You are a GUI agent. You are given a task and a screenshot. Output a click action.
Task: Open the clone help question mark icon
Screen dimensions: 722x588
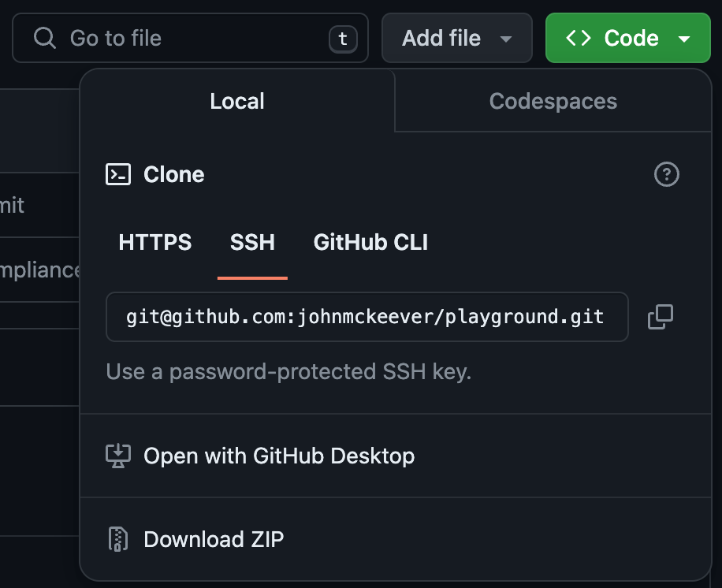click(667, 174)
